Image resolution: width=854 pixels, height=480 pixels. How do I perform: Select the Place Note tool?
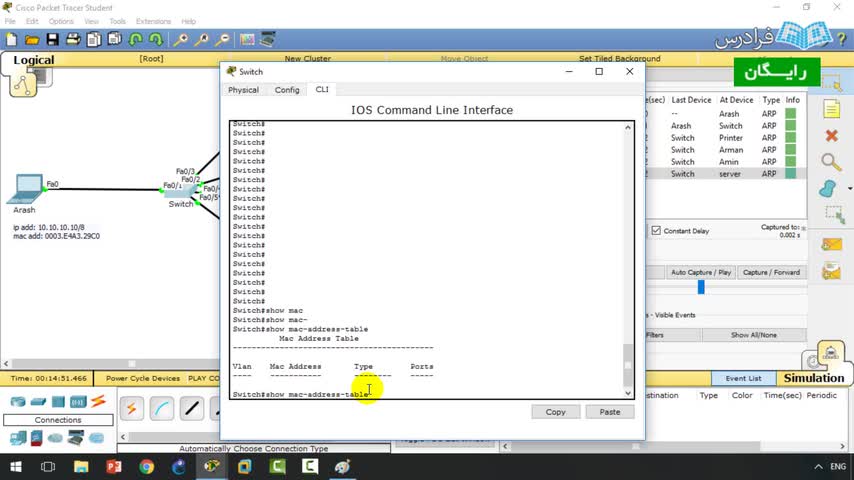(x=832, y=109)
